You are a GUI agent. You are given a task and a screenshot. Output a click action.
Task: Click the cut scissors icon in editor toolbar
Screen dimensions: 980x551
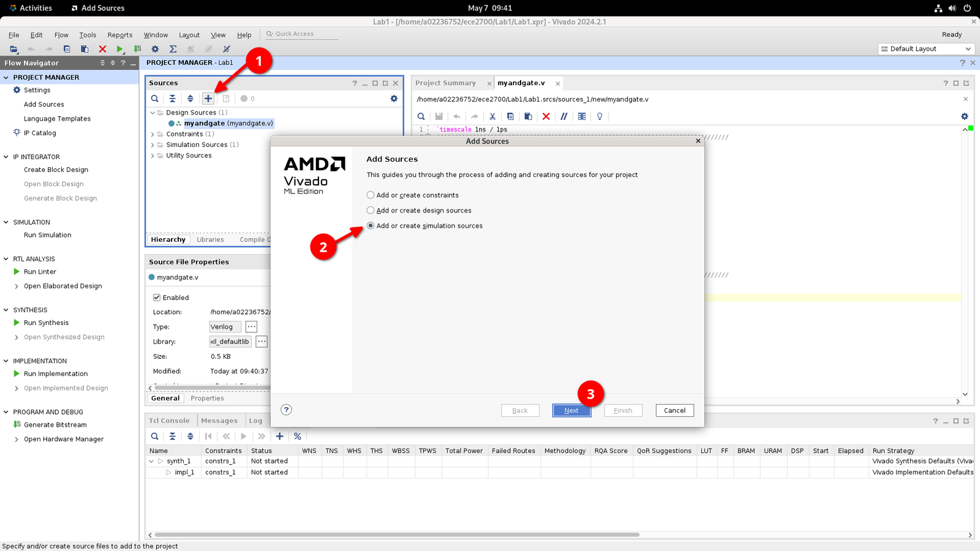pos(492,116)
